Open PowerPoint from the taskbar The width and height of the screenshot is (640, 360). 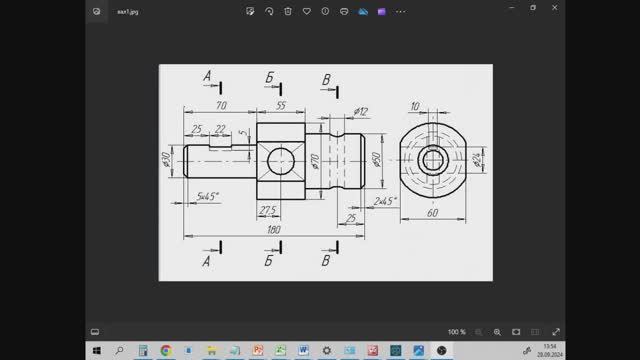[258, 351]
